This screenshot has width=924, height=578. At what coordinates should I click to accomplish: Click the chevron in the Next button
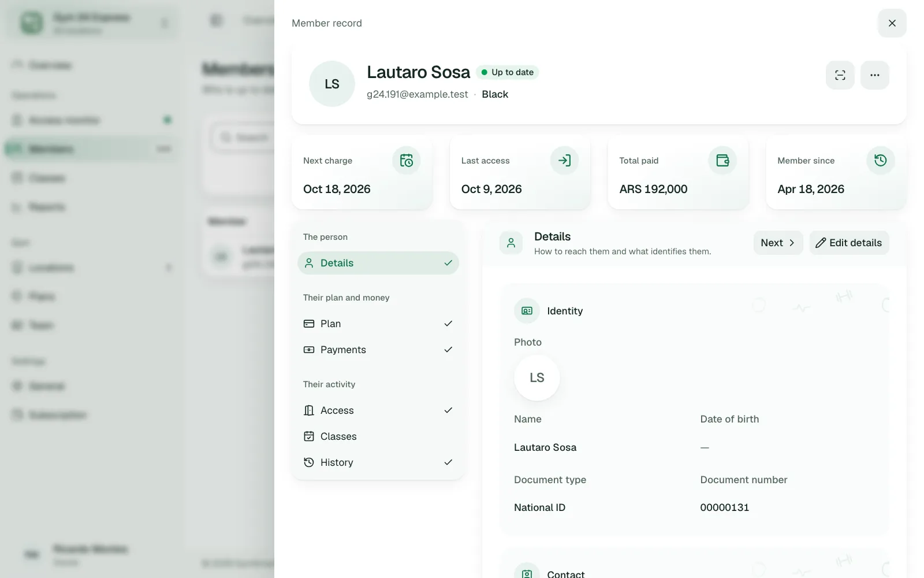(792, 243)
